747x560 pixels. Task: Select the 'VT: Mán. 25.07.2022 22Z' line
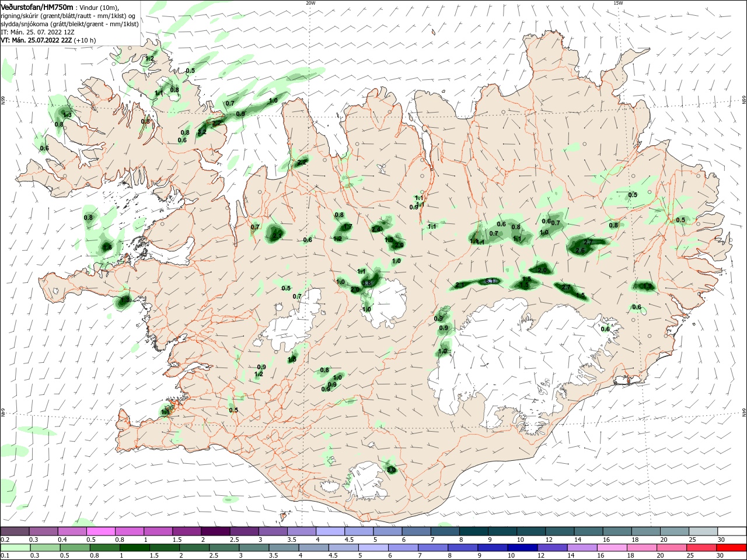pos(36,40)
